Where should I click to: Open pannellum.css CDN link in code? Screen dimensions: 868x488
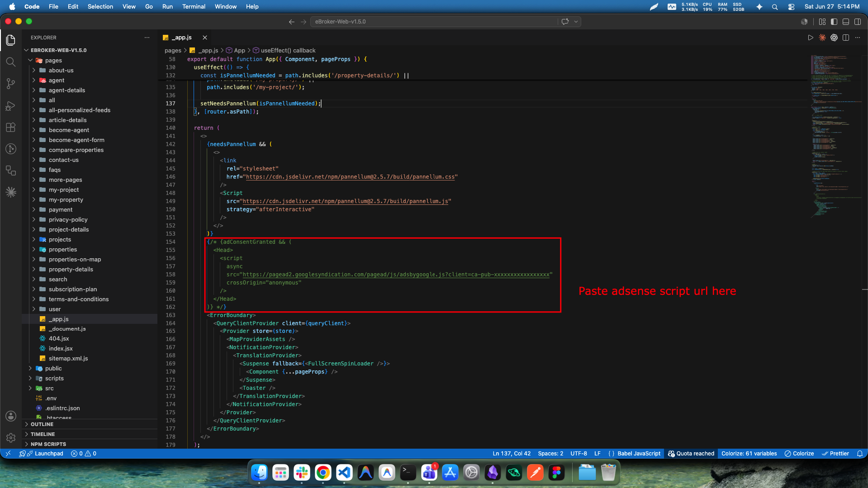350,177
